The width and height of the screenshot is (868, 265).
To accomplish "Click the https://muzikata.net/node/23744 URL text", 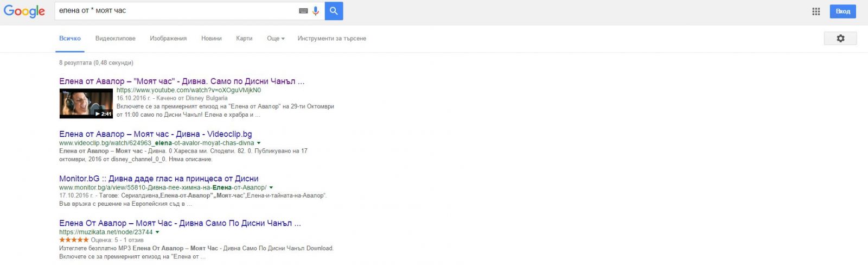I will [106, 232].
